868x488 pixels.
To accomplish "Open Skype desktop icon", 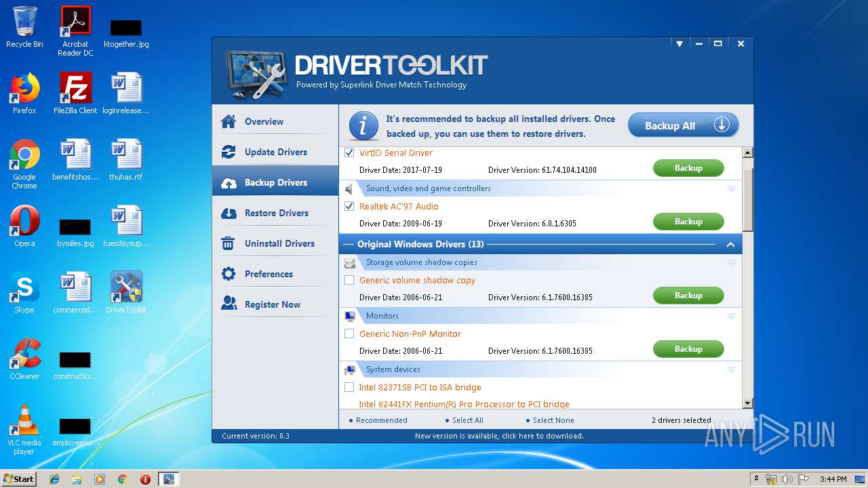I will coord(24,293).
